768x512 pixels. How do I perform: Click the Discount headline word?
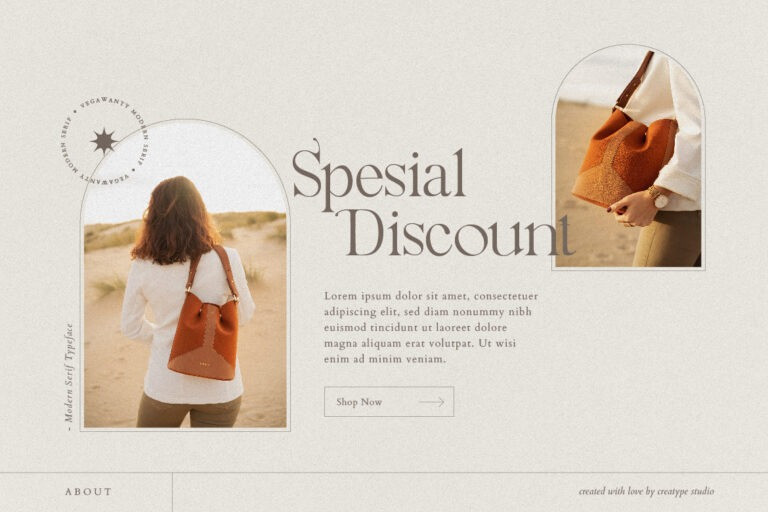point(460,235)
